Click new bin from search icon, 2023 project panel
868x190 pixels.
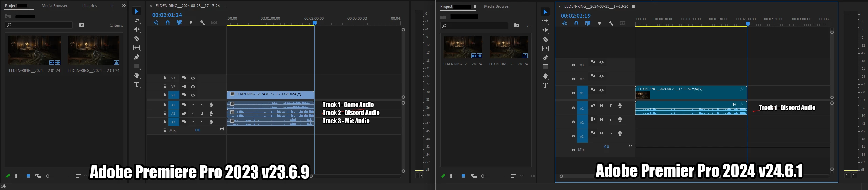tap(82, 25)
